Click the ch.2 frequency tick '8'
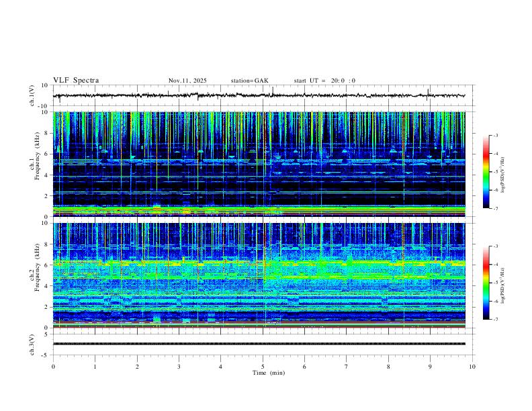This screenshot has height=411, width=532. pyautogui.click(x=46, y=244)
